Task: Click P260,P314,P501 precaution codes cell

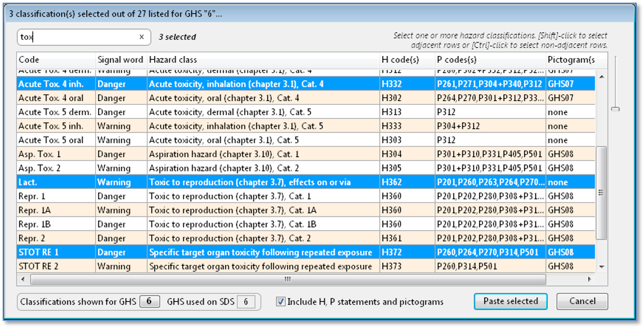Action: (x=490, y=266)
